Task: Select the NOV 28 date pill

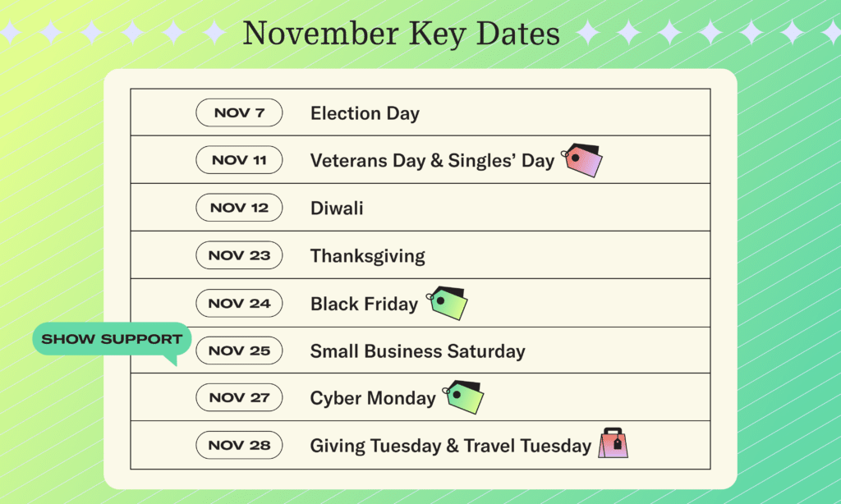Action: 239,445
